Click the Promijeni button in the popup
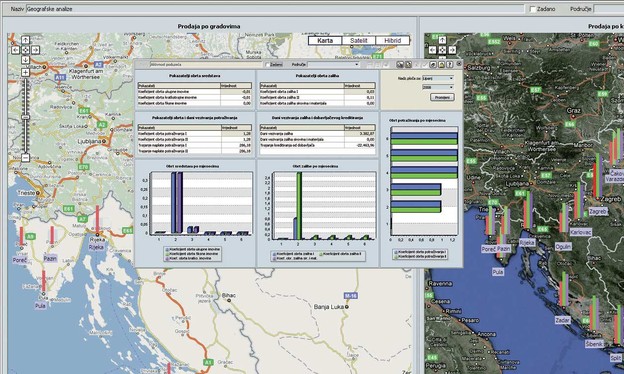The width and height of the screenshot is (624, 374). 442,97
